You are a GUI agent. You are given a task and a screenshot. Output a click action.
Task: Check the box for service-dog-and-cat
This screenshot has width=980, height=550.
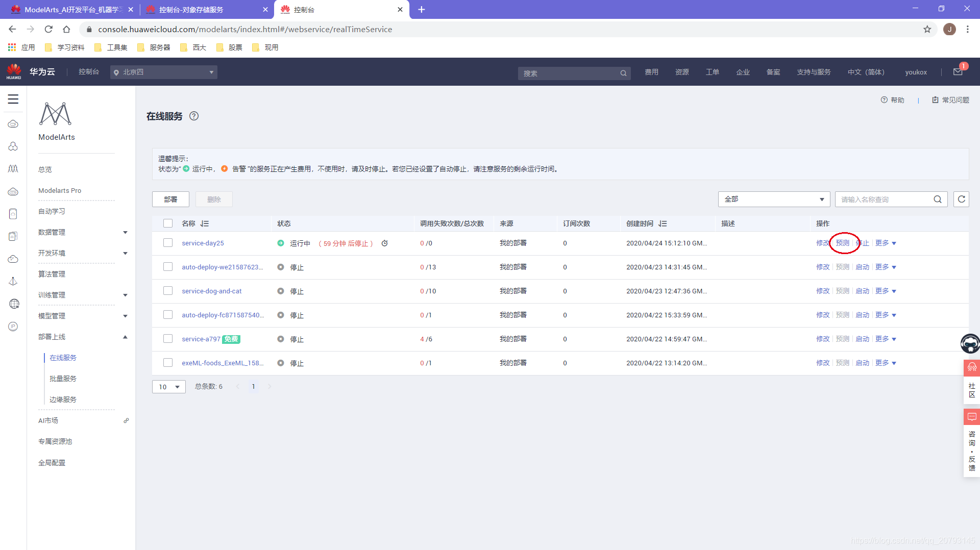[168, 291]
